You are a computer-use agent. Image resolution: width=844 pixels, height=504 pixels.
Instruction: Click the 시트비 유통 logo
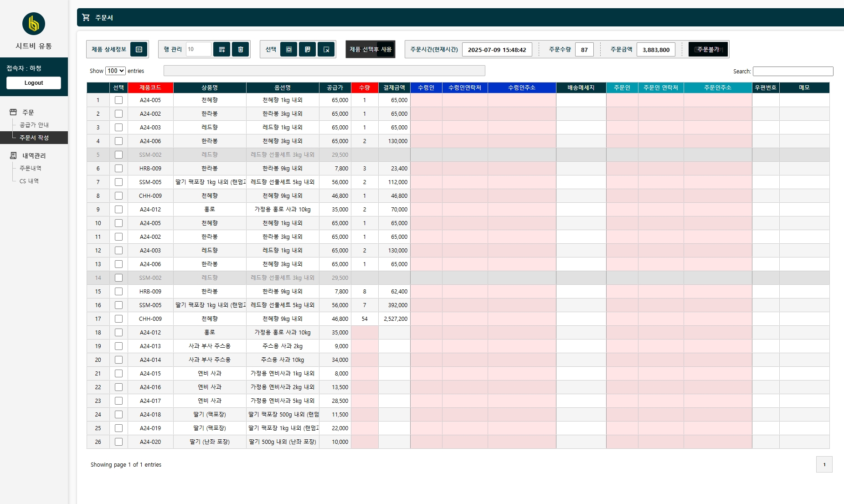[34, 24]
